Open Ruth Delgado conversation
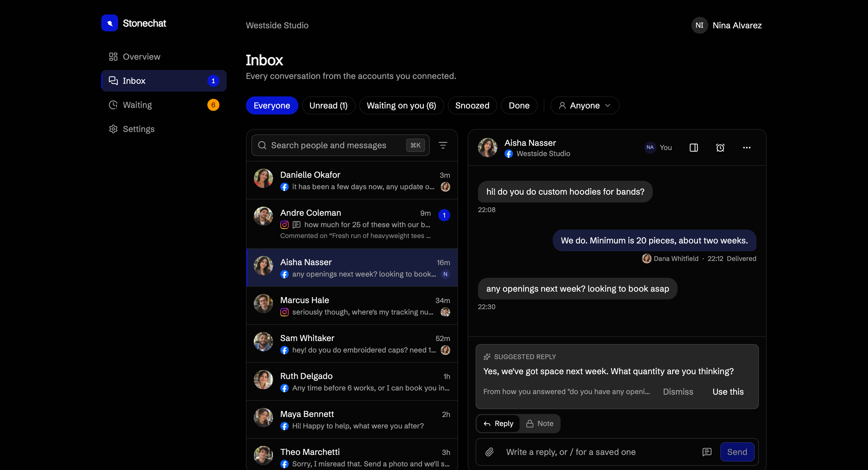The width and height of the screenshot is (868, 470). [352, 381]
